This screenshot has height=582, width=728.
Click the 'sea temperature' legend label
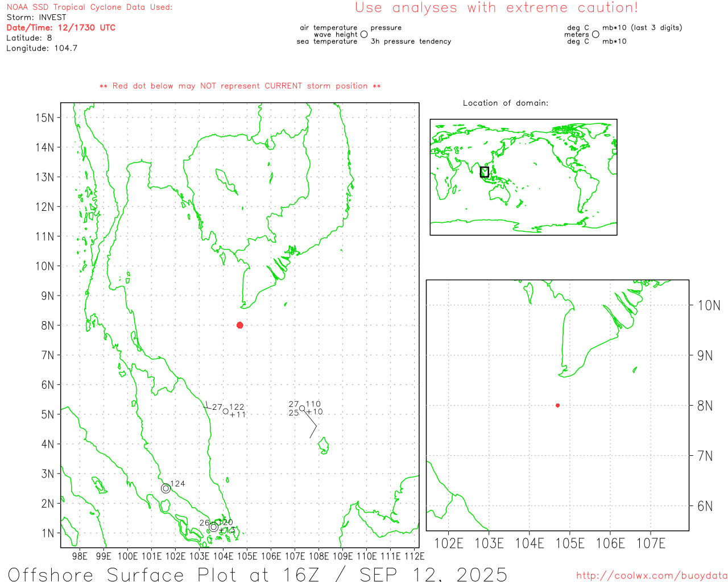(x=327, y=41)
